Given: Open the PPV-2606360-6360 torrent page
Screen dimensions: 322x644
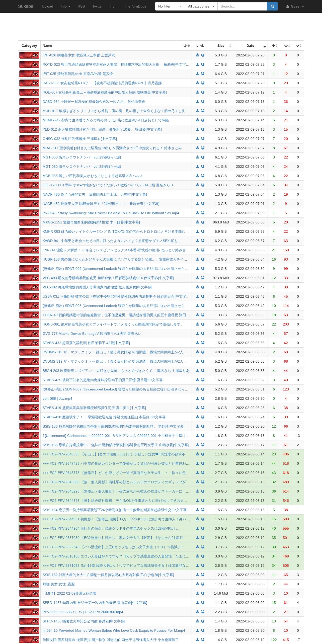Looking at the screenshot, I should (83, 612).
